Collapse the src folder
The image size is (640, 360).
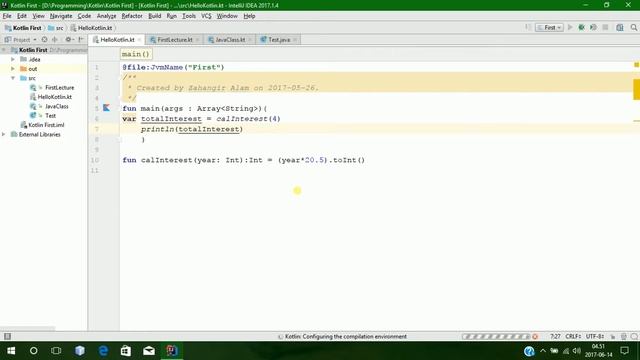[13, 78]
